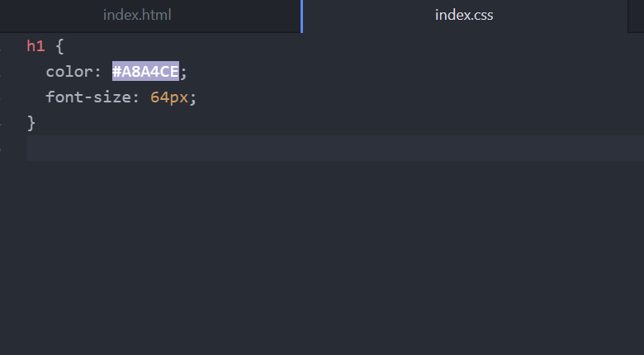This screenshot has height=355, width=644.
Task: Switch to the index.html tab
Action: (x=137, y=16)
